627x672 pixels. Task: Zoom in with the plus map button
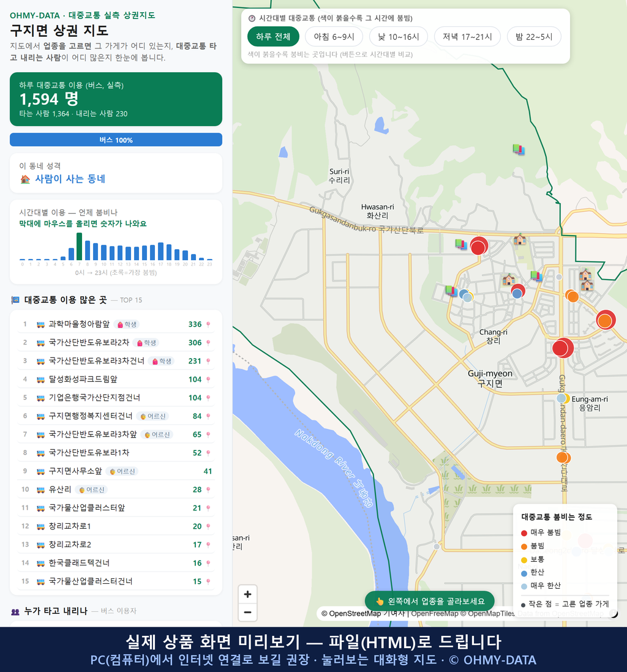tap(247, 594)
